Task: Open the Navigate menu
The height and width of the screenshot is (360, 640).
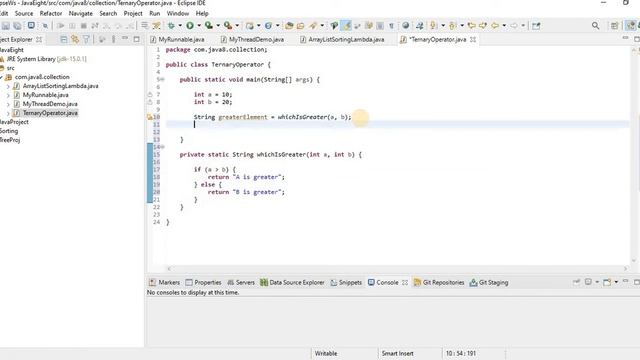Action: click(80, 13)
